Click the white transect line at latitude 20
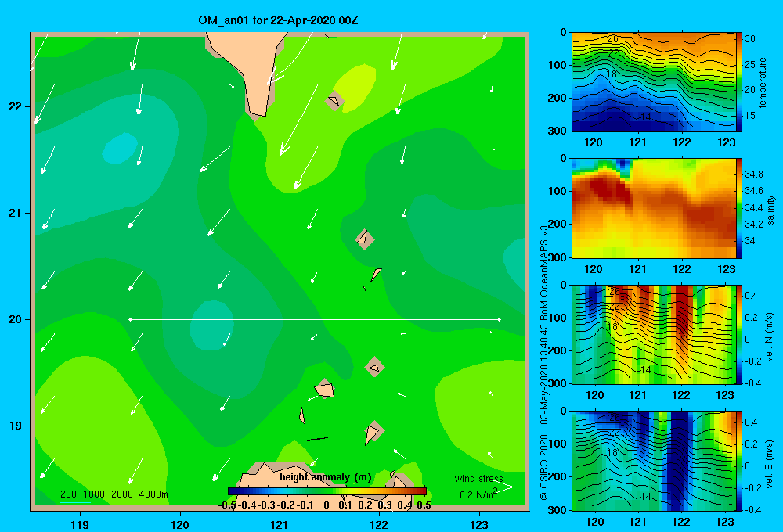Screen dimensions: 783x532 click(x=315, y=319)
